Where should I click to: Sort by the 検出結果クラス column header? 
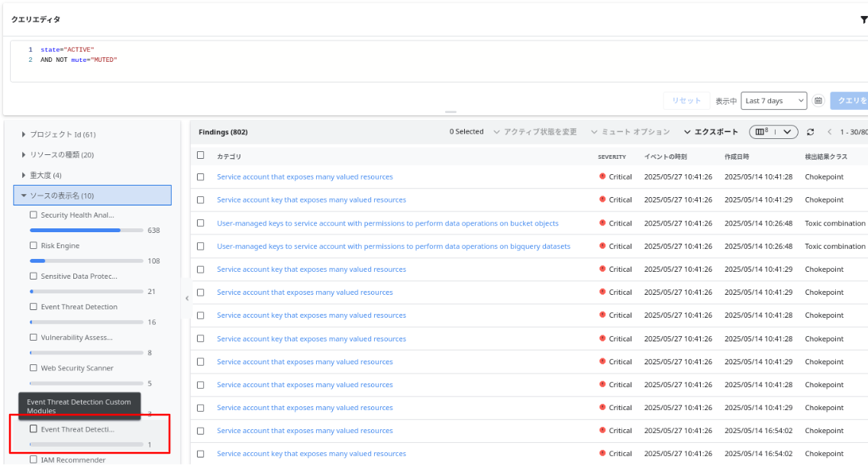(x=826, y=157)
